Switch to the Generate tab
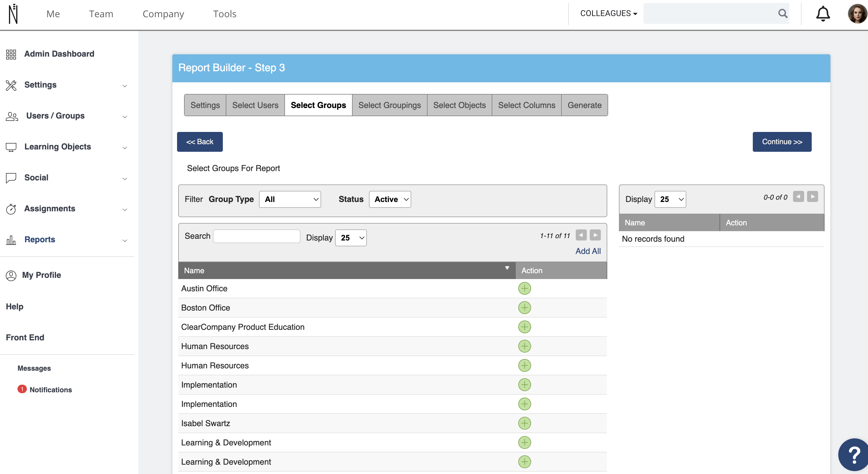This screenshot has width=868, height=474. pos(584,105)
